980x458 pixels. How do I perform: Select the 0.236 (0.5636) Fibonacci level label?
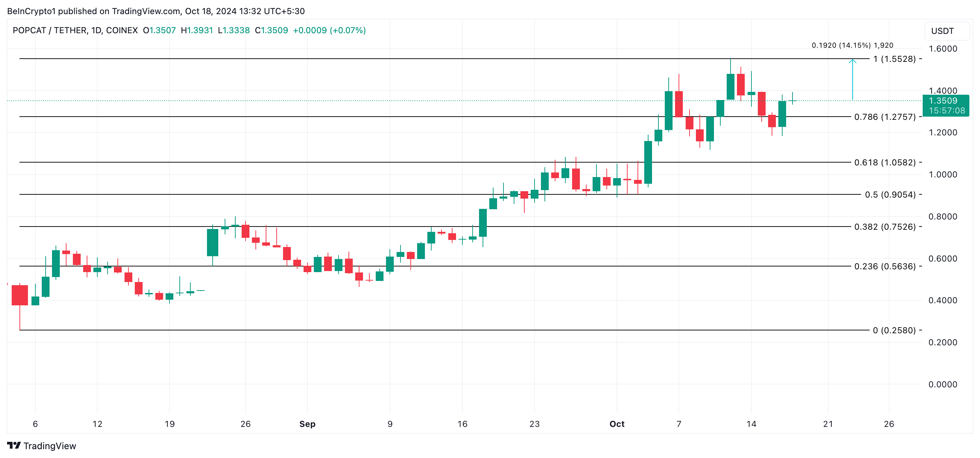coord(885,266)
